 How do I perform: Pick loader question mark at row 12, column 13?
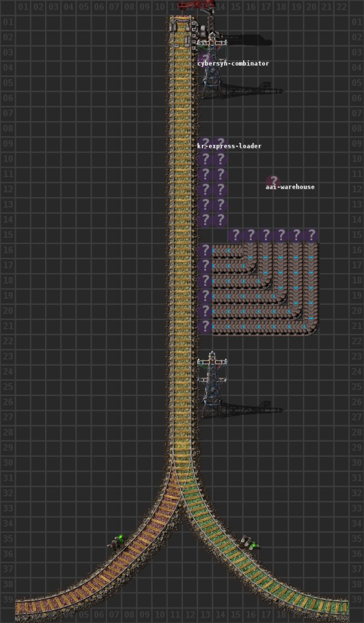tap(205, 190)
